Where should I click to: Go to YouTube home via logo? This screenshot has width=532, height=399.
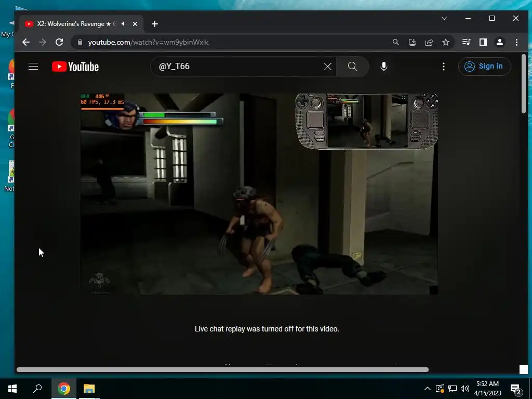click(75, 66)
